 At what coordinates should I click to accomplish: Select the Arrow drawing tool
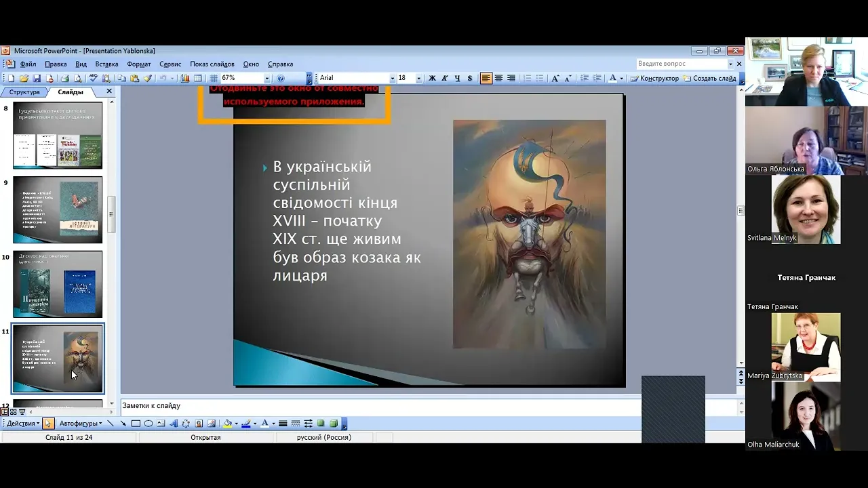point(123,424)
